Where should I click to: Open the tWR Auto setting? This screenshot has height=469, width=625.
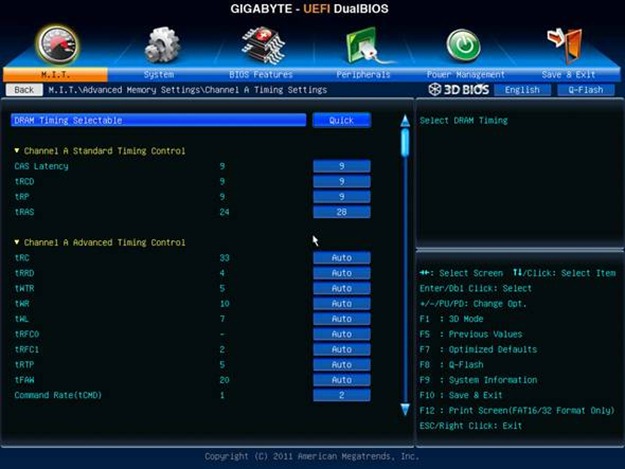pyautogui.click(x=342, y=304)
